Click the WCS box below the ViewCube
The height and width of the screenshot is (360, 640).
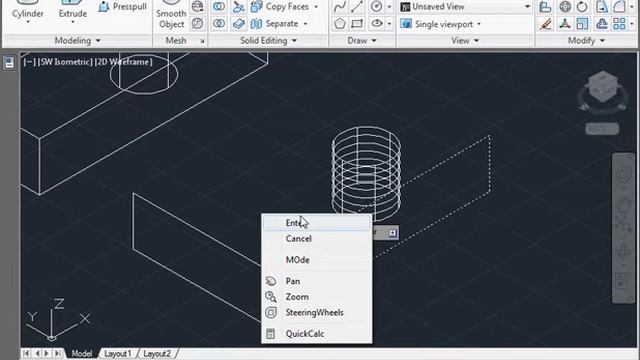pyautogui.click(x=602, y=129)
